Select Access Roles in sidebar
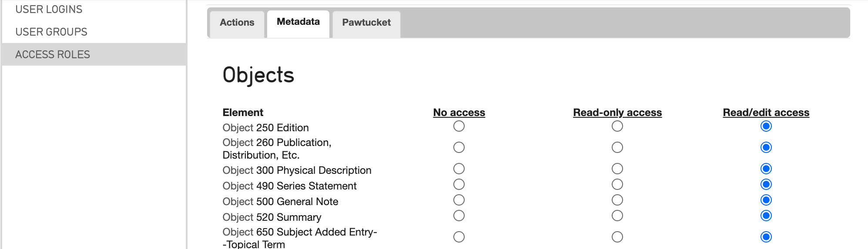Screen dimensions: 868x249 point(53,54)
